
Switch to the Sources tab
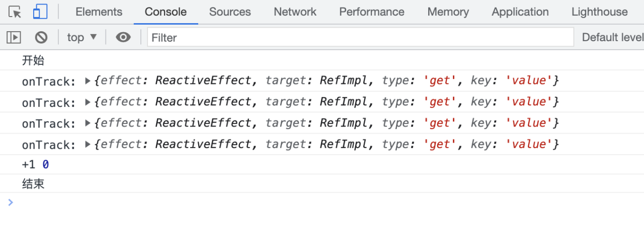click(x=230, y=12)
